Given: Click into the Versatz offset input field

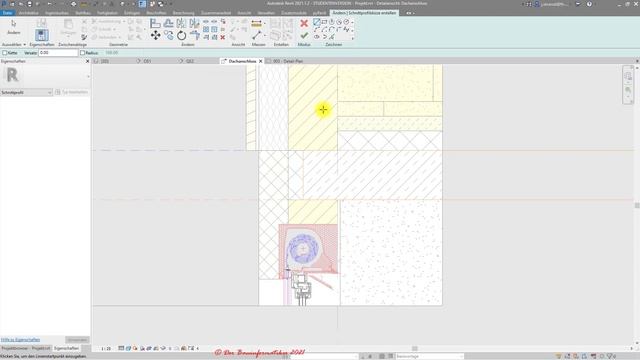Looking at the screenshot, I should 58,53.
